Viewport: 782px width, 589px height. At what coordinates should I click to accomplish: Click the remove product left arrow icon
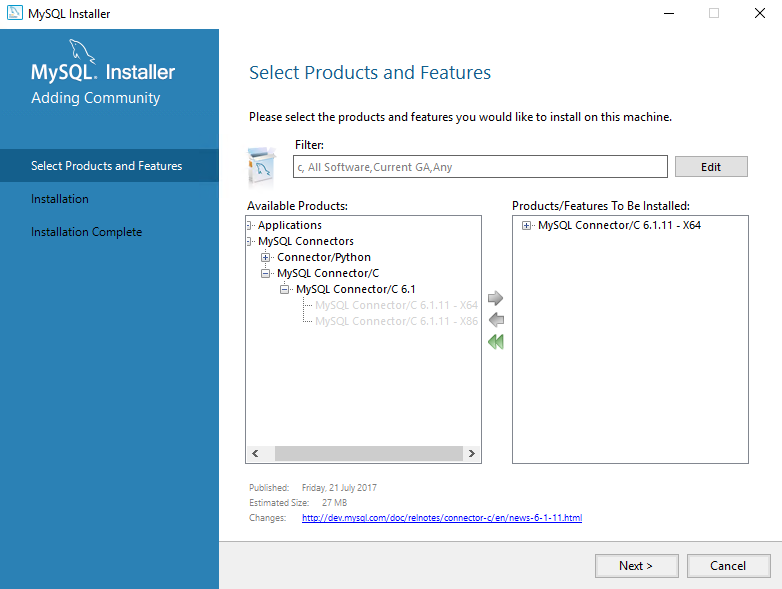pyautogui.click(x=496, y=320)
